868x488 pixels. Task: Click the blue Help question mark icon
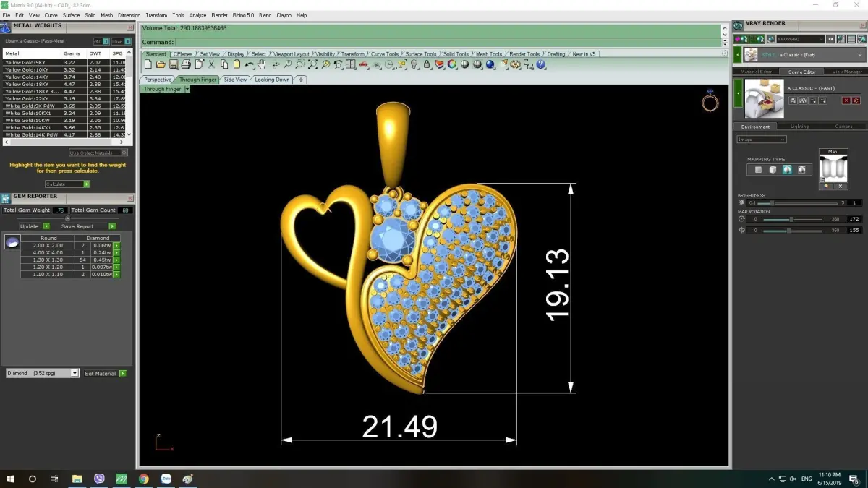click(540, 65)
